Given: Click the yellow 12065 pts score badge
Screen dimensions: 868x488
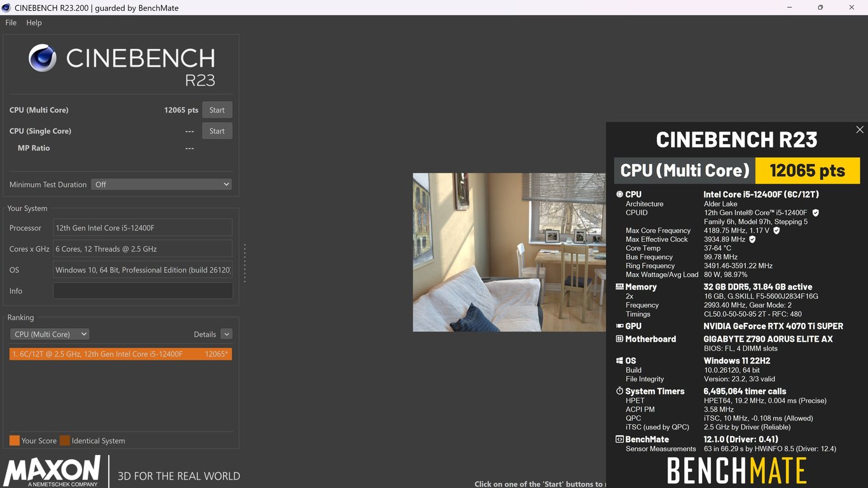Looking at the screenshot, I should tap(808, 170).
